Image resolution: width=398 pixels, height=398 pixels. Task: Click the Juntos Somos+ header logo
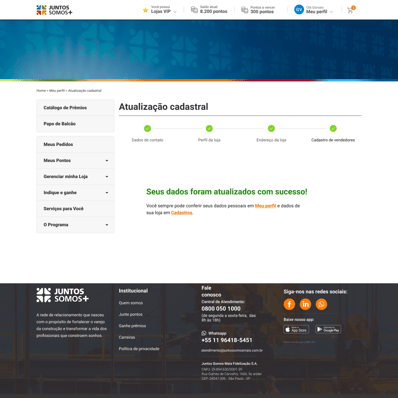coord(54,10)
